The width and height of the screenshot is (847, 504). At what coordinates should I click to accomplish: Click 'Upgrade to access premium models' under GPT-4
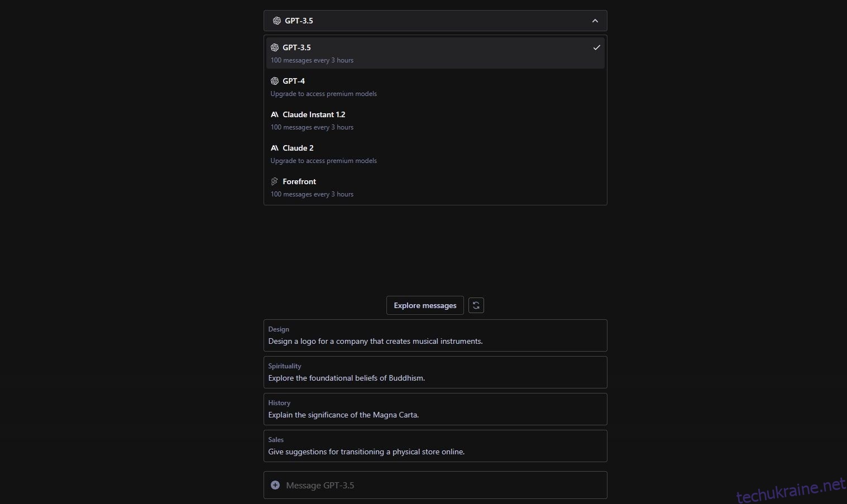tap(324, 94)
